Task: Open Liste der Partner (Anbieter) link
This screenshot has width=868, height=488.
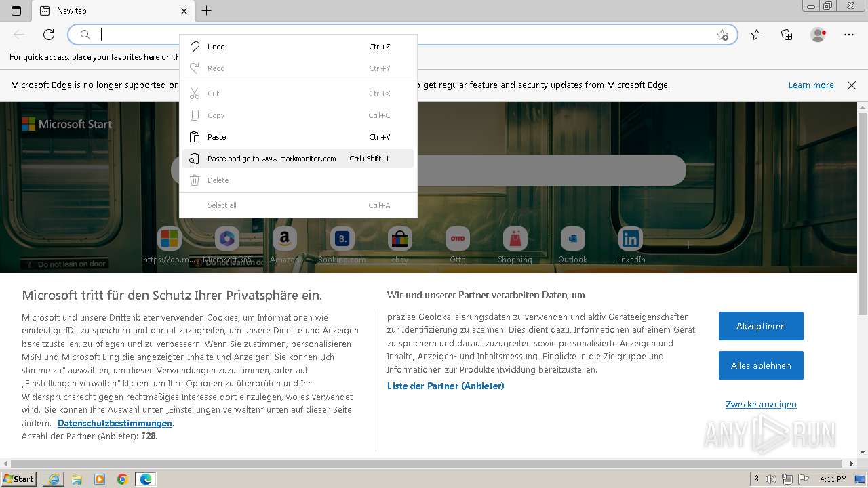Action: click(x=446, y=386)
